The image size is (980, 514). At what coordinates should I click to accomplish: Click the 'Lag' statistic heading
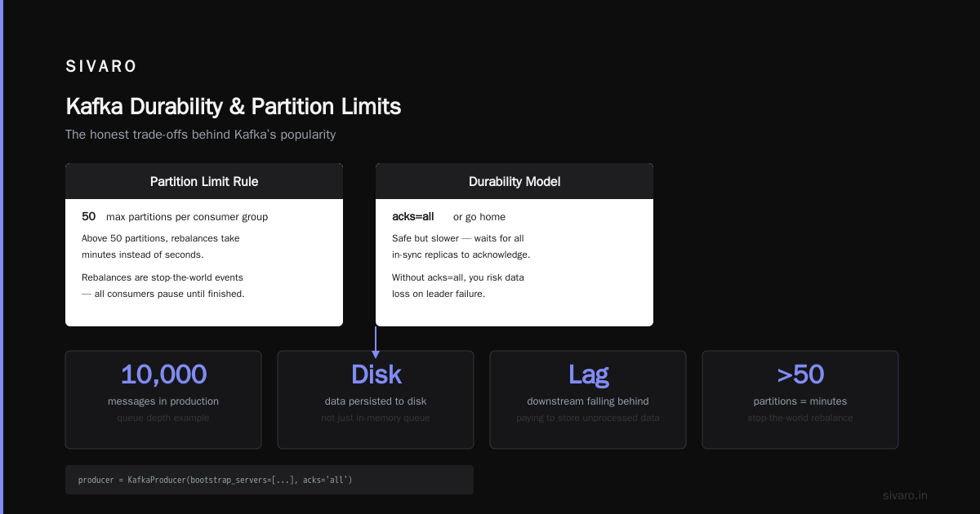point(588,374)
